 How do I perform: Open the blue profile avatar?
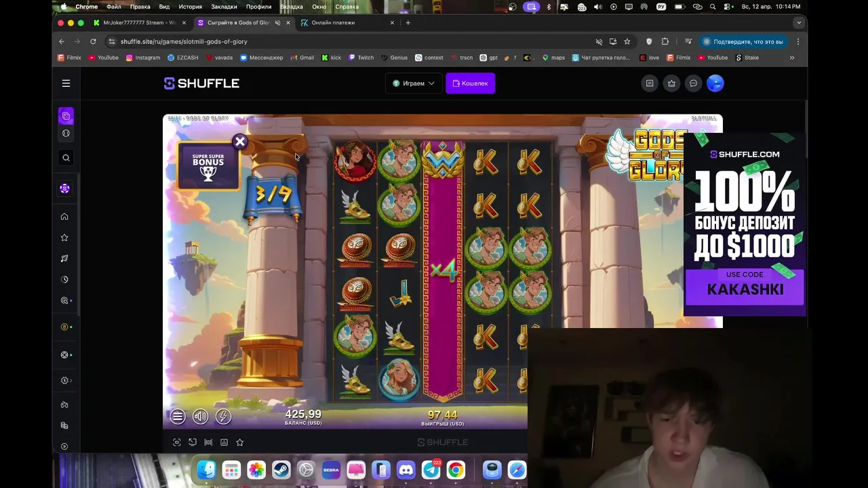(715, 83)
